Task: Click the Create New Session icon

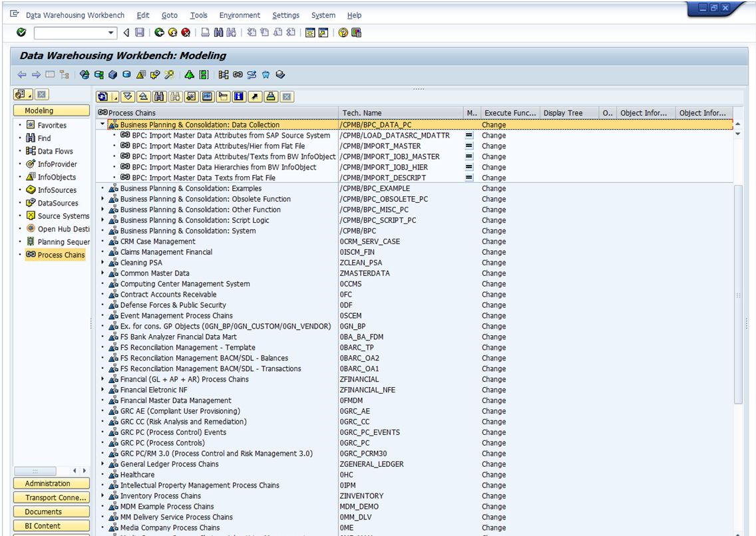Action: click(310, 33)
